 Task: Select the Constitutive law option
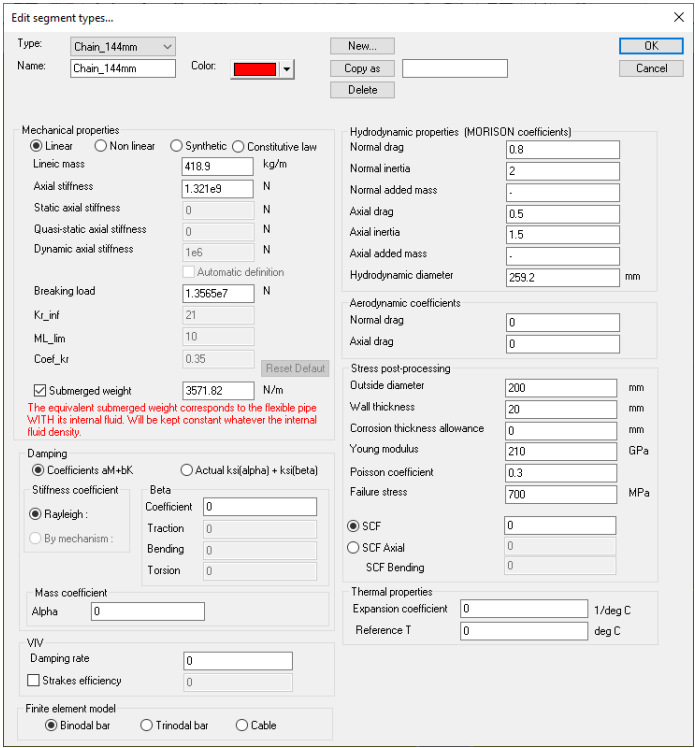[239, 146]
